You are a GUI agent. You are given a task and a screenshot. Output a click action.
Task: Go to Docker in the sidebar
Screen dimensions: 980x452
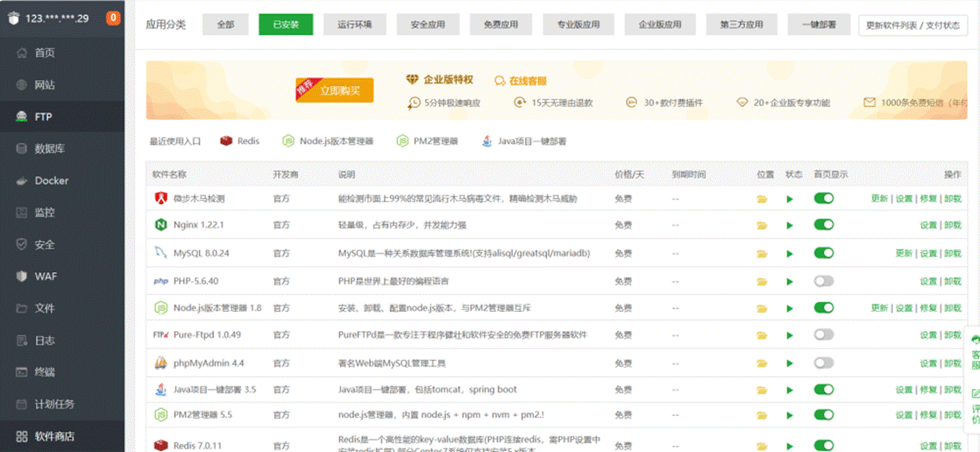[62, 181]
